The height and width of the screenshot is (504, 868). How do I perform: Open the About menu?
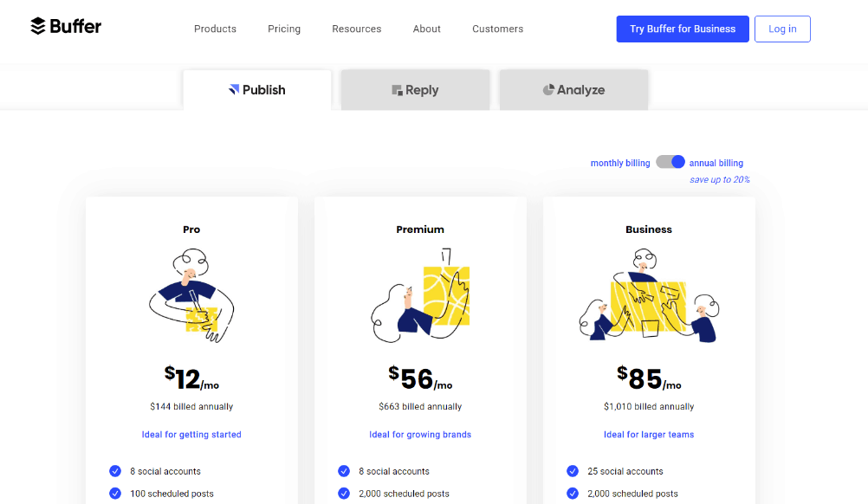coord(427,29)
